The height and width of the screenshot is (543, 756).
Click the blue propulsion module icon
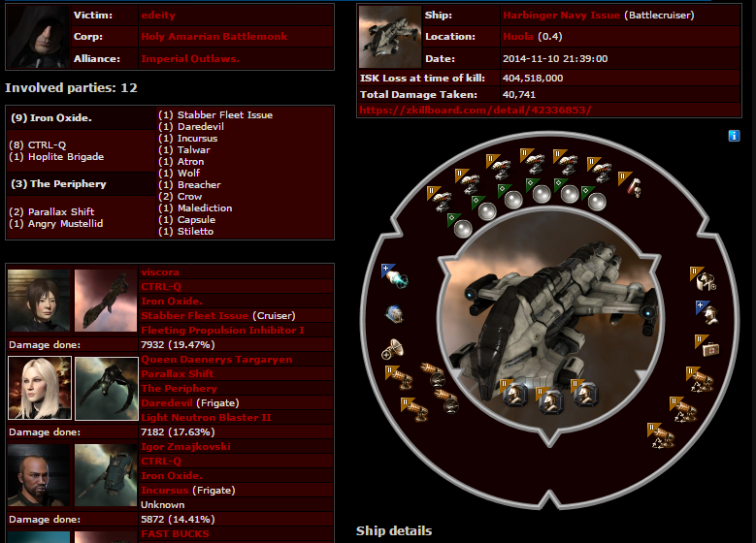tap(394, 314)
